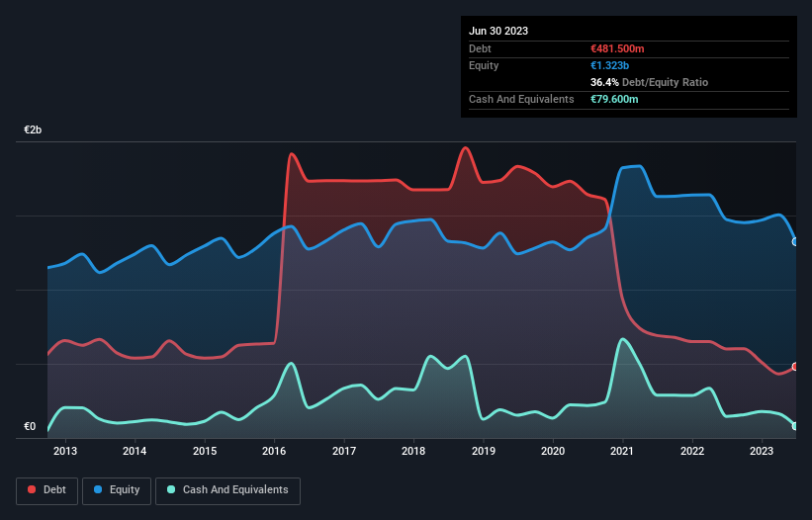Click the €2b y-axis label

point(33,130)
